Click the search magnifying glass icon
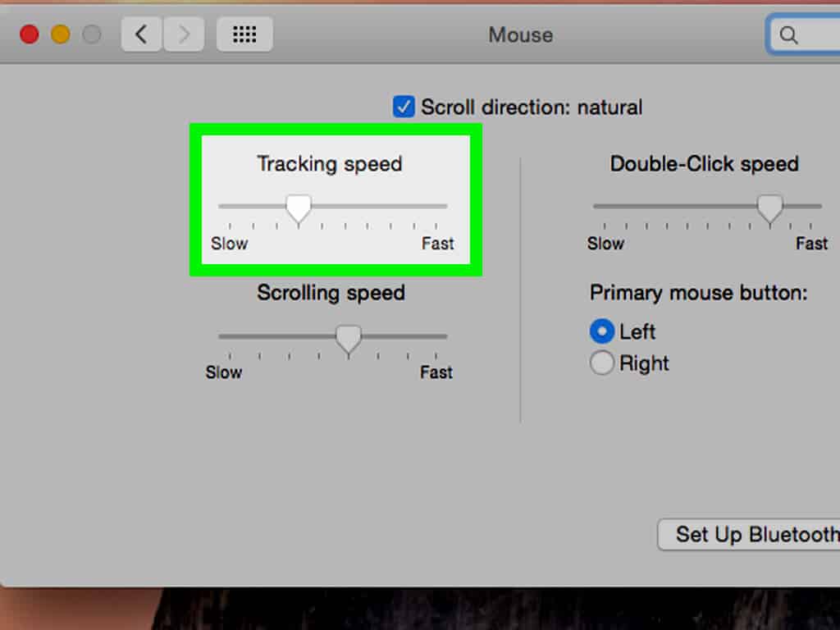This screenshot has height=630, width=840. (x=788, y=34)
